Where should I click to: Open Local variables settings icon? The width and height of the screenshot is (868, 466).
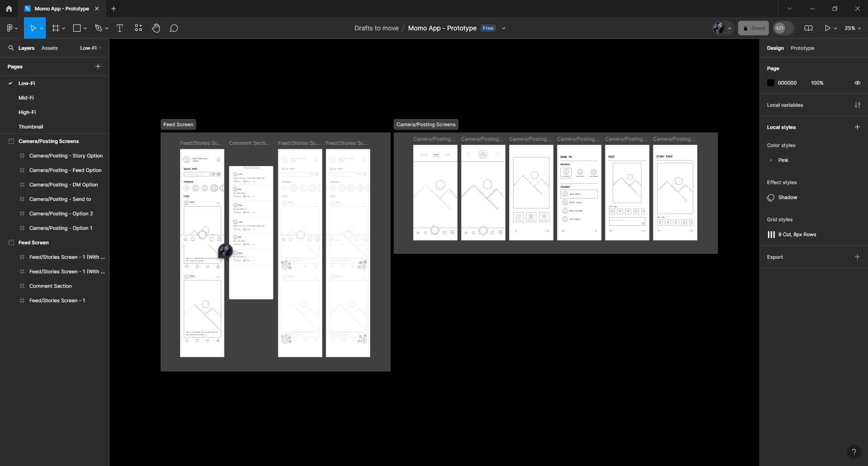tap(857, 105)
